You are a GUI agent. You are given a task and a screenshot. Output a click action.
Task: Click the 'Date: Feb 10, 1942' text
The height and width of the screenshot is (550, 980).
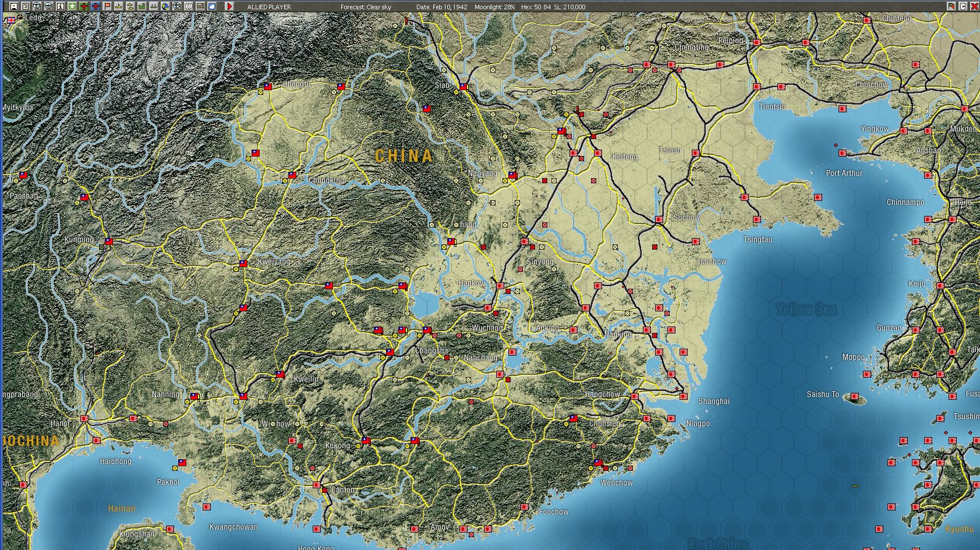(x=442, y=7)
